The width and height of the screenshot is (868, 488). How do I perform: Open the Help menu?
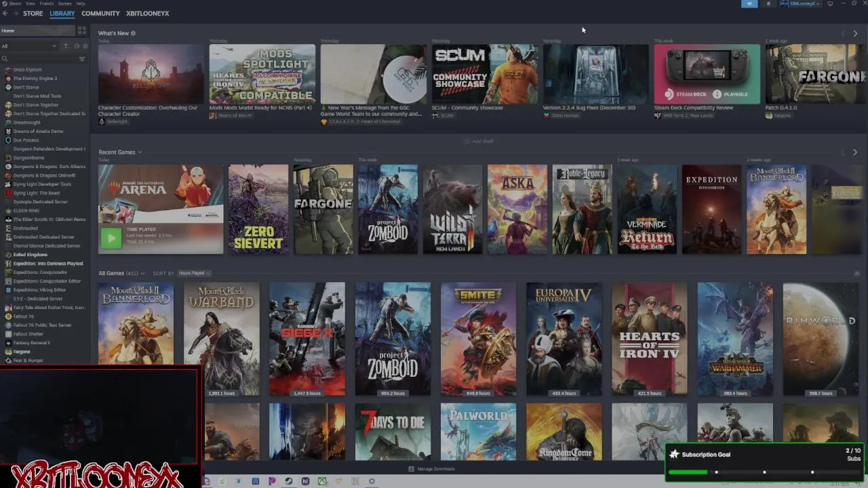[x=81, y=3]
